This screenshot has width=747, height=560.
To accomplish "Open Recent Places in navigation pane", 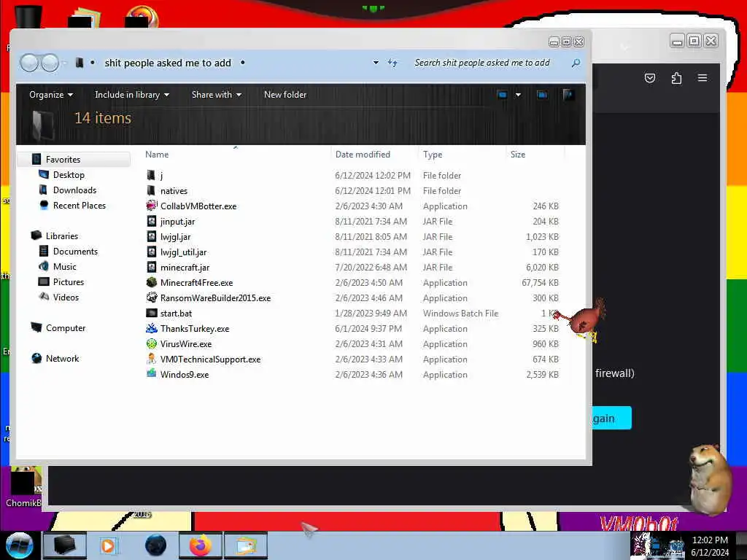I will point(79,205).
